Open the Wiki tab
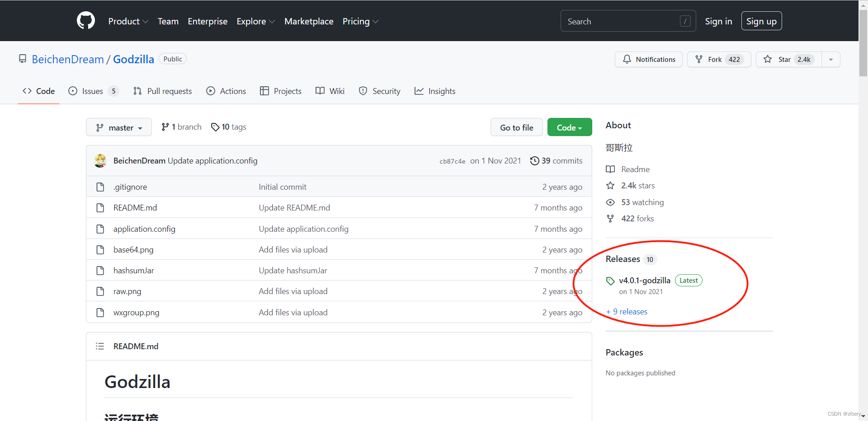The width and height of the screenshot is (868, 421). (330, 91)
